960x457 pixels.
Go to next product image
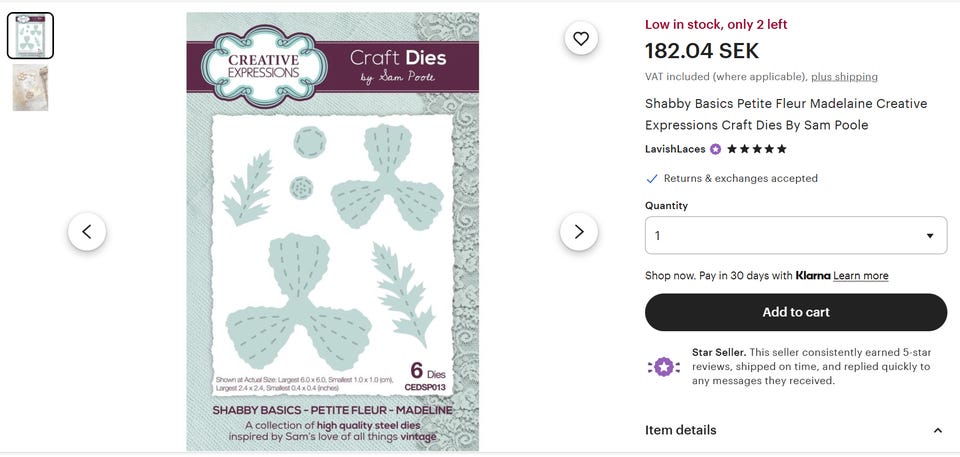tap(578, 232)
